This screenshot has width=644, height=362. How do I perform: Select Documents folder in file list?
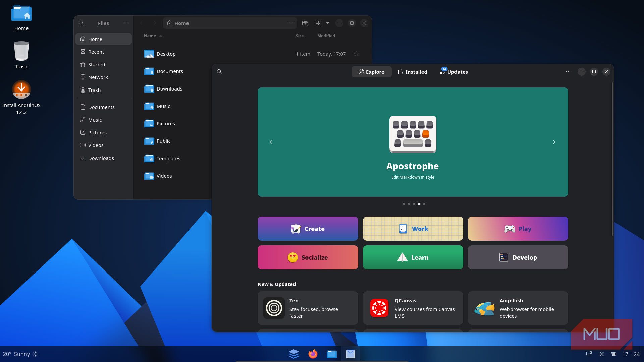tap(163, 71)
